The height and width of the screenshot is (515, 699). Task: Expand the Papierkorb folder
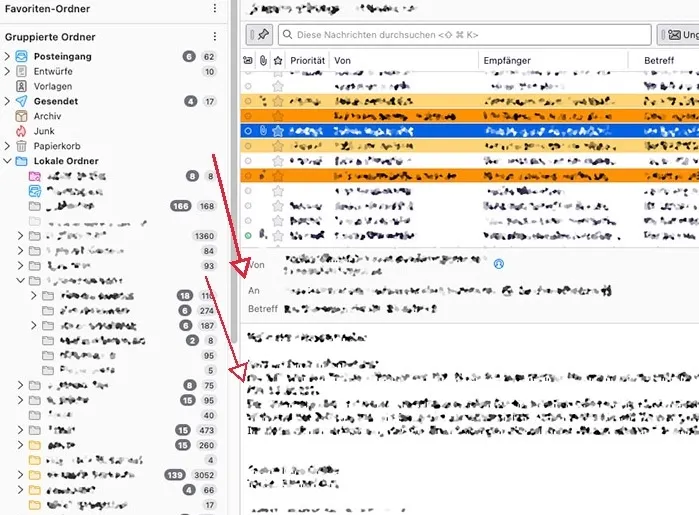7,146
